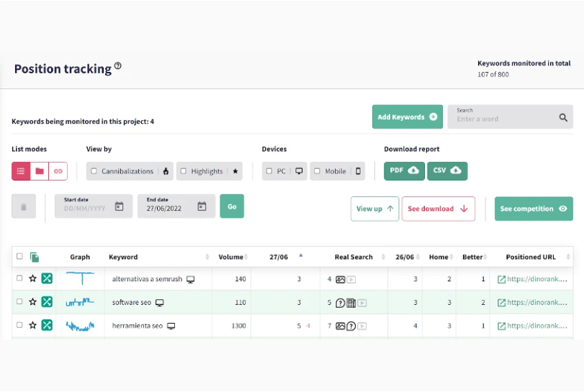Enable the Cannibalizations checkbox
This screenshot has width=584, height=392.
[94, 171]
